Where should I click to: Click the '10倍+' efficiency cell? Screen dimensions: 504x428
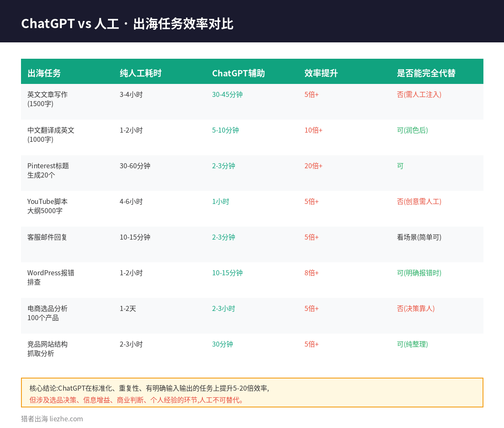tap(314, 130)
